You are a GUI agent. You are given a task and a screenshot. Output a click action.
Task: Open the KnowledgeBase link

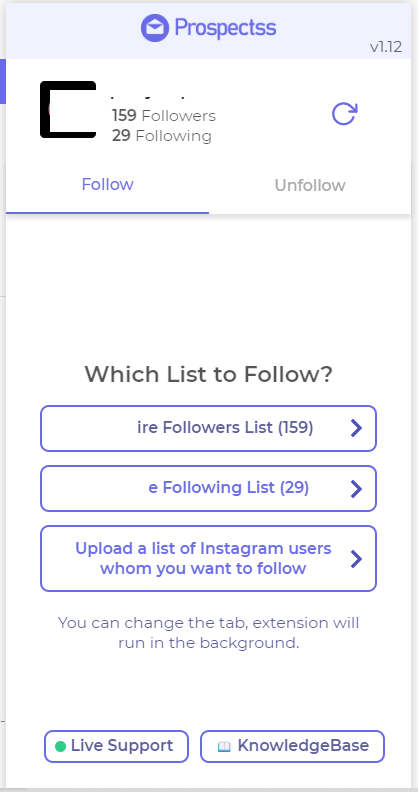tap(292, 746)
